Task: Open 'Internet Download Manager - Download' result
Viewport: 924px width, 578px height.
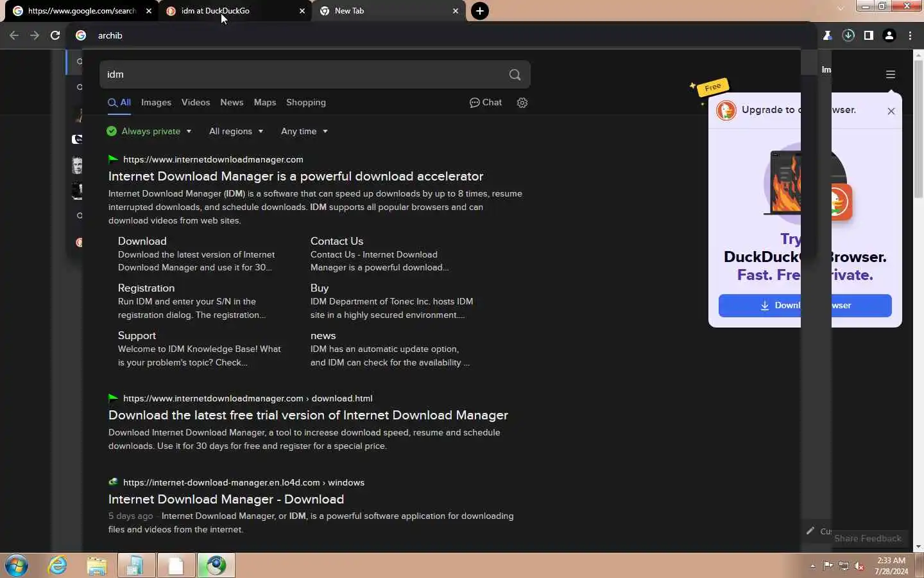Action: tap(226, 499)
